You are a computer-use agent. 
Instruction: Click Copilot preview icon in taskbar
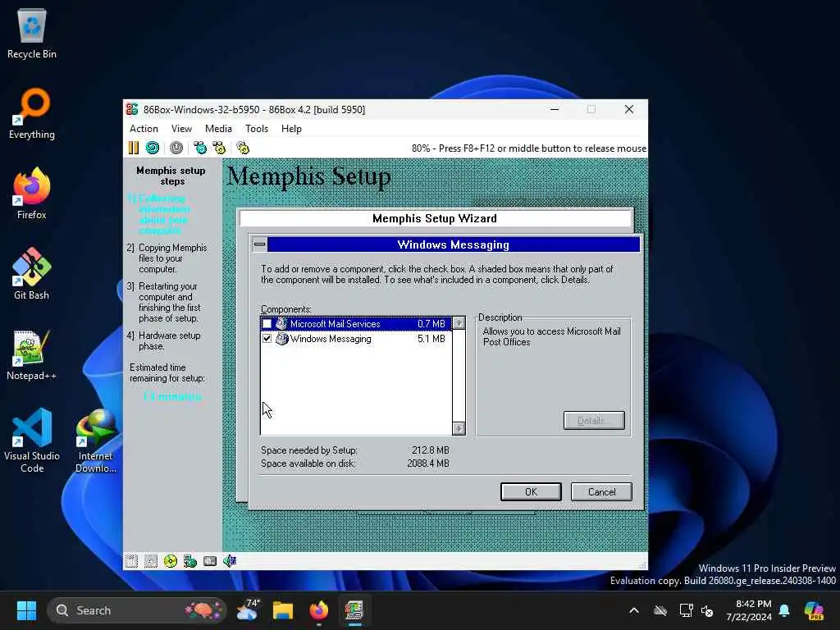pos(814,610)
